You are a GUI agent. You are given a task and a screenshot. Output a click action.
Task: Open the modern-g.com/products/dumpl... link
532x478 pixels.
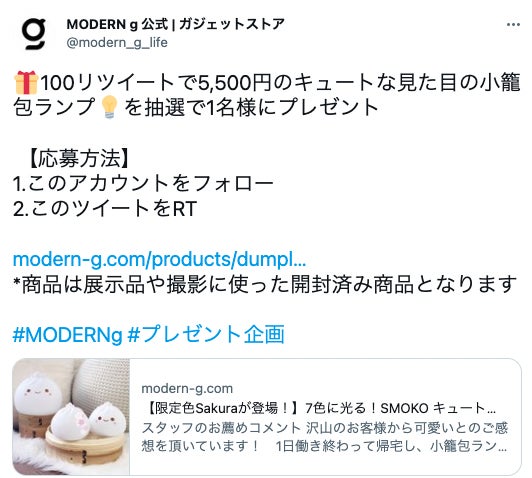click(159, 260)
